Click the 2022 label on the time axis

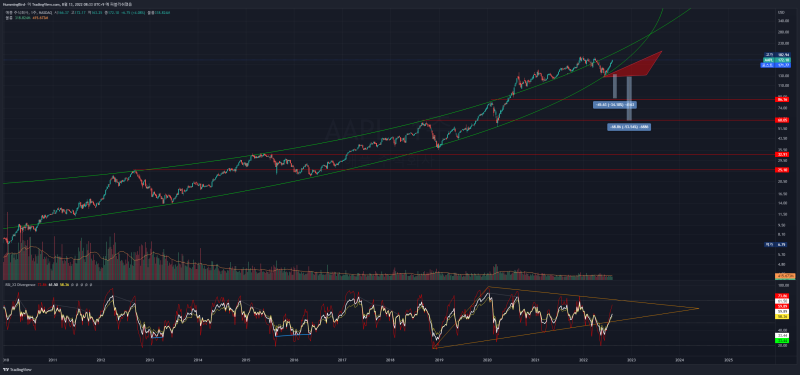point(584,360)
